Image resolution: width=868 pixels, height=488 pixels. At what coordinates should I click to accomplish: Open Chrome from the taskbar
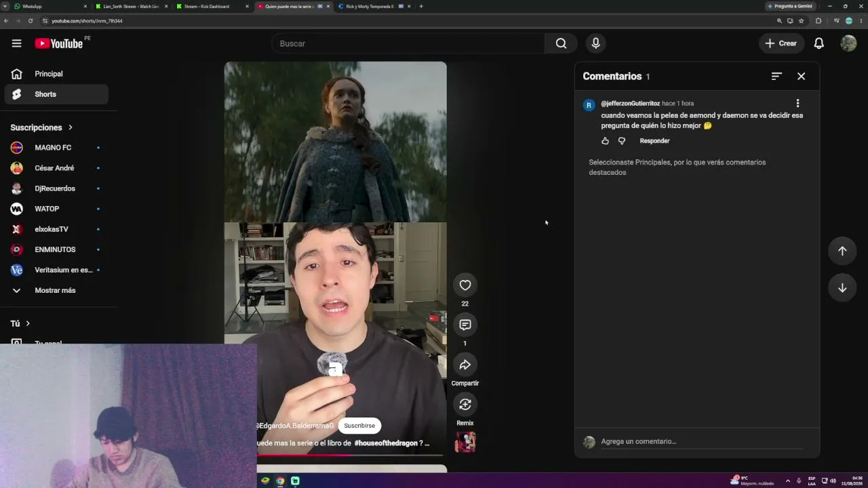tap(280, 481)
